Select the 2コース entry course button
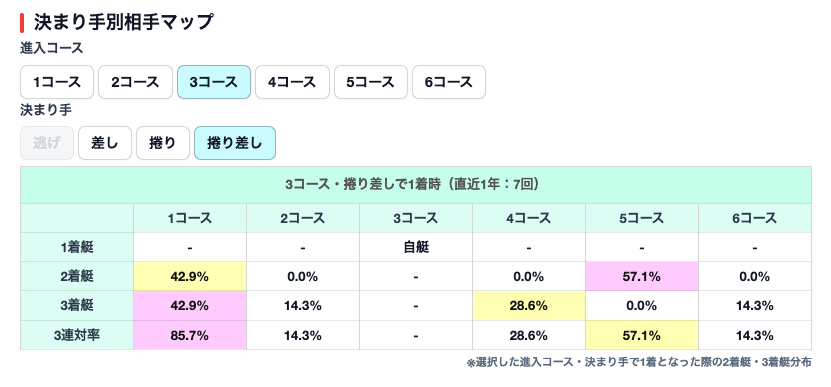 (x=135, y=82)
